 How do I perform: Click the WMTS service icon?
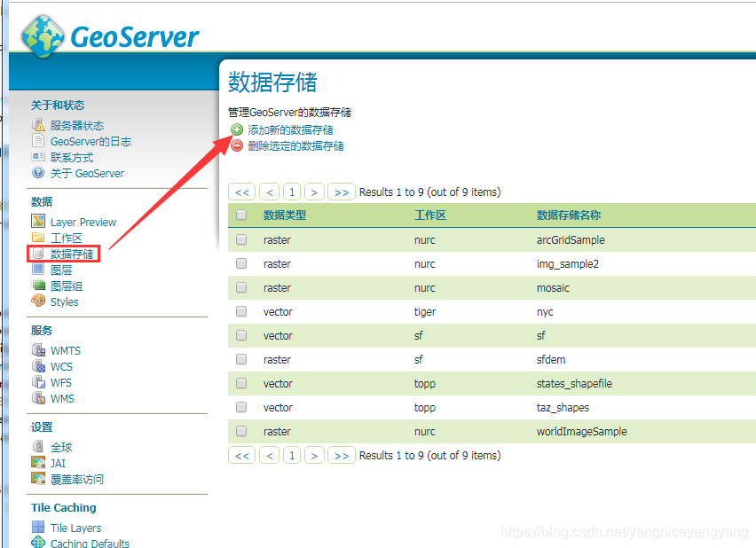pos(38,350)
